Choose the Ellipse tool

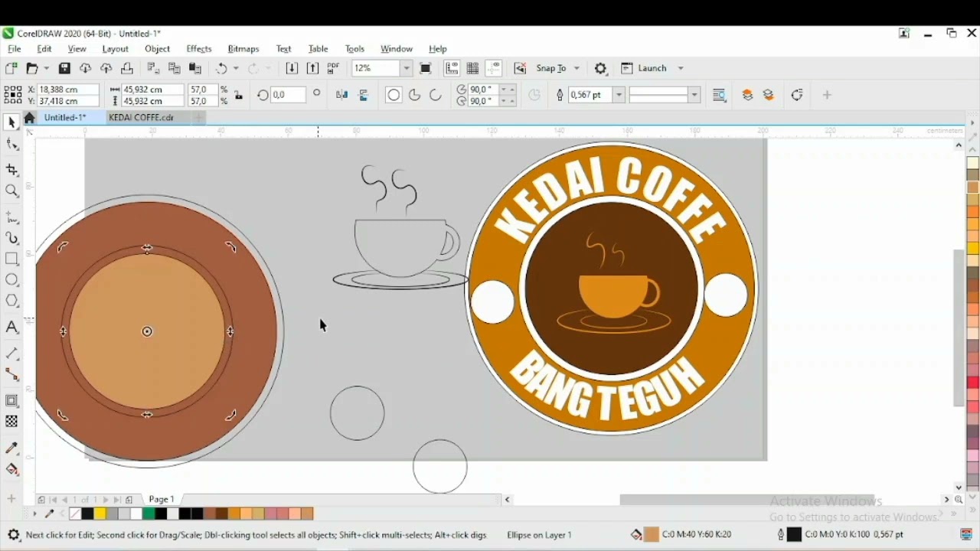(11, 280)
